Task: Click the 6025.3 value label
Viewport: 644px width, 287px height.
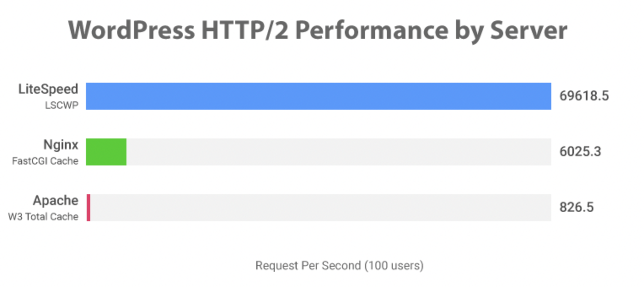Action: click(x=580, y=152)
